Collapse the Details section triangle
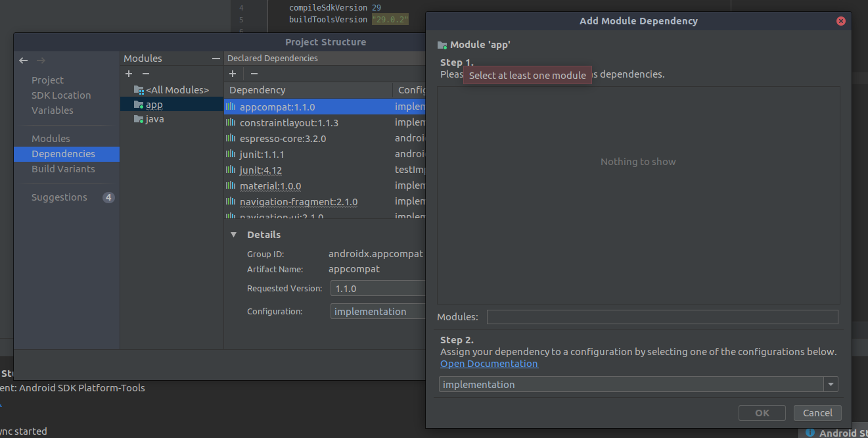Image resolution: width=868 pixels, height=438 pixels. [233, 235]
